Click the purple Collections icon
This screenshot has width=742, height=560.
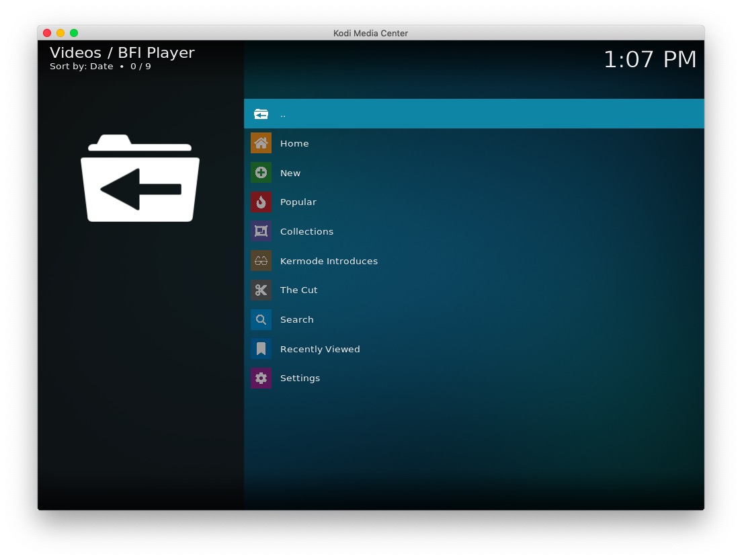261,231
